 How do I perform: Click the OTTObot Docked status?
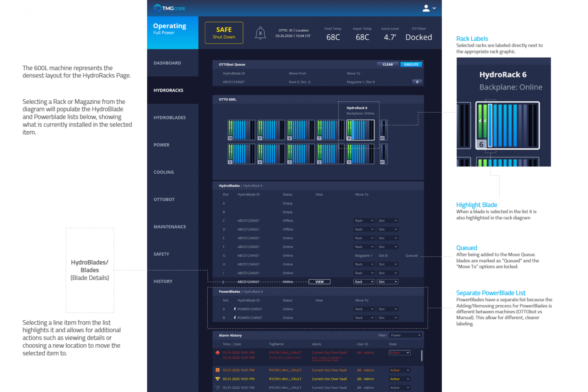click(418, 34)
